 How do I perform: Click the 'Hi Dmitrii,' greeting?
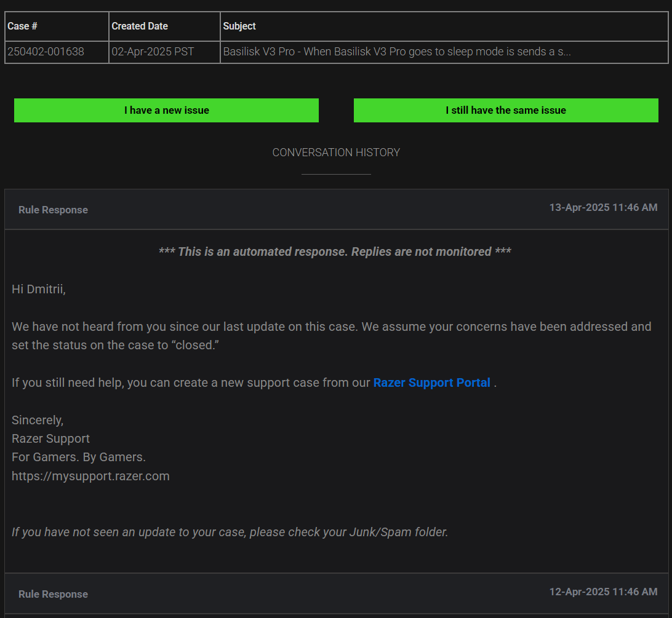pos(39,289)
